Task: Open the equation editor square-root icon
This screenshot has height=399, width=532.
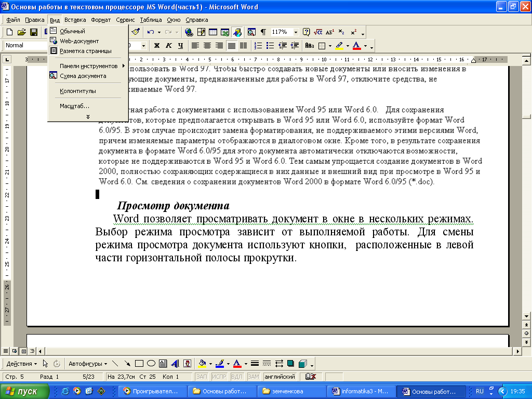Action: [318, 32]
